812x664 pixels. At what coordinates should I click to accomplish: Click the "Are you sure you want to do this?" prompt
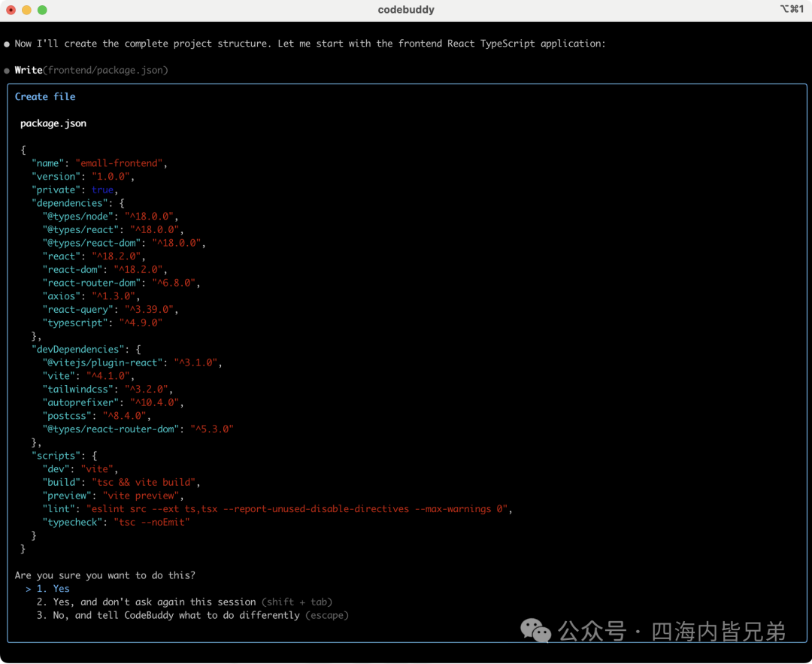coord(105,575)
